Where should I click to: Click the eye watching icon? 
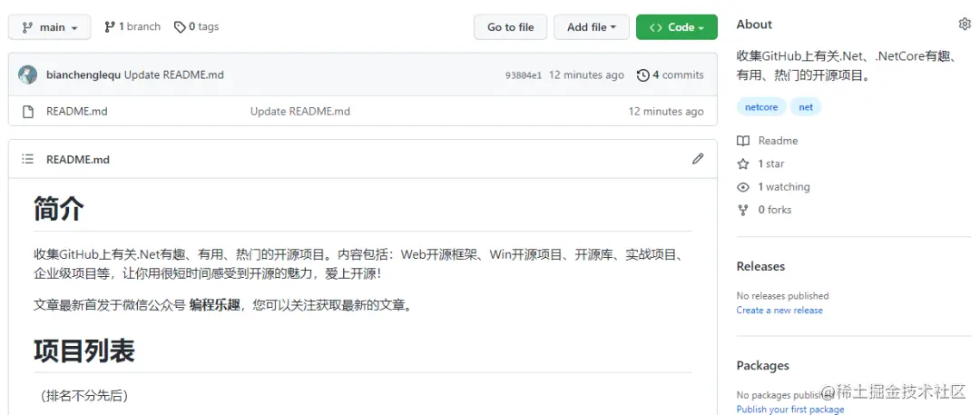(x=743, y=187)
